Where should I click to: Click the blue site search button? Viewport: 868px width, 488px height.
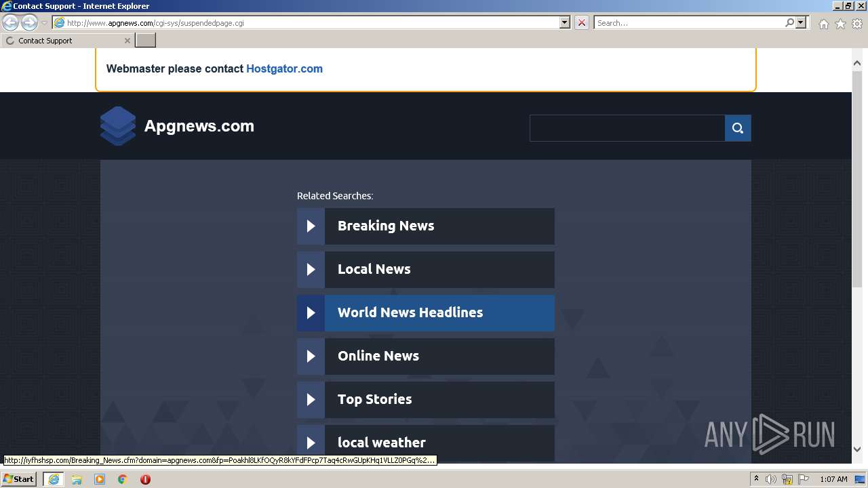(x=738, y=128)
